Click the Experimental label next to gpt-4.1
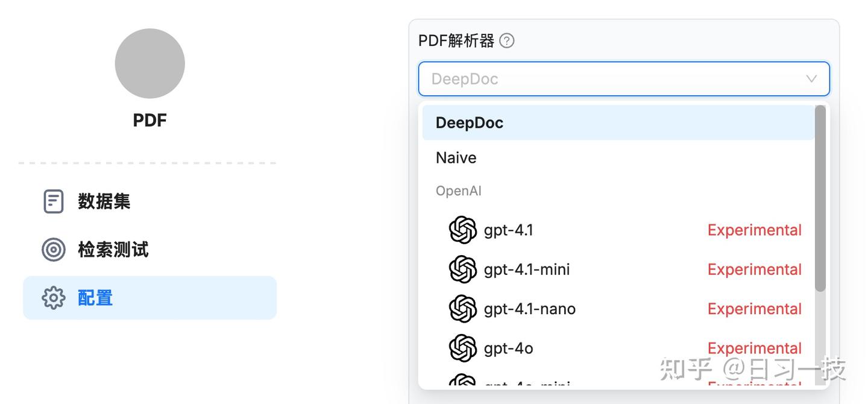 pyautogui.click(x=754, y=230)
